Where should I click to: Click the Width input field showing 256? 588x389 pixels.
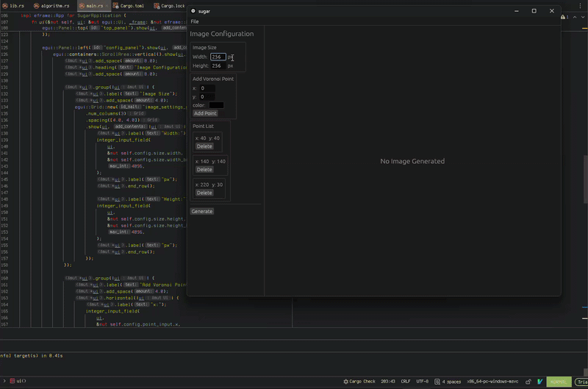218,57
